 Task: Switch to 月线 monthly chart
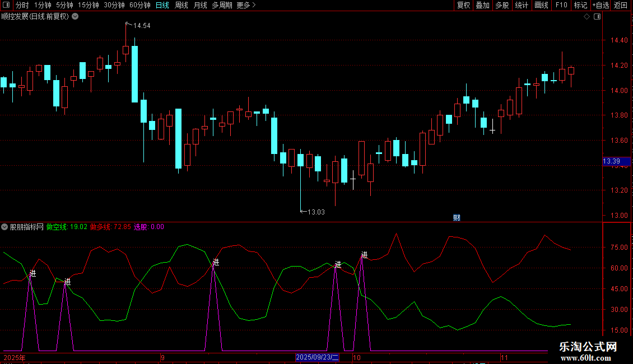point(200,5)
